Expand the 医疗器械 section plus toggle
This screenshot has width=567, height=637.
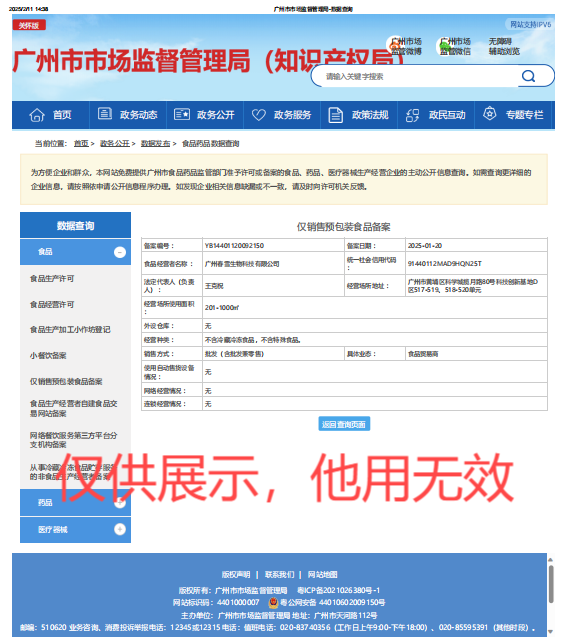click(120, 529)
